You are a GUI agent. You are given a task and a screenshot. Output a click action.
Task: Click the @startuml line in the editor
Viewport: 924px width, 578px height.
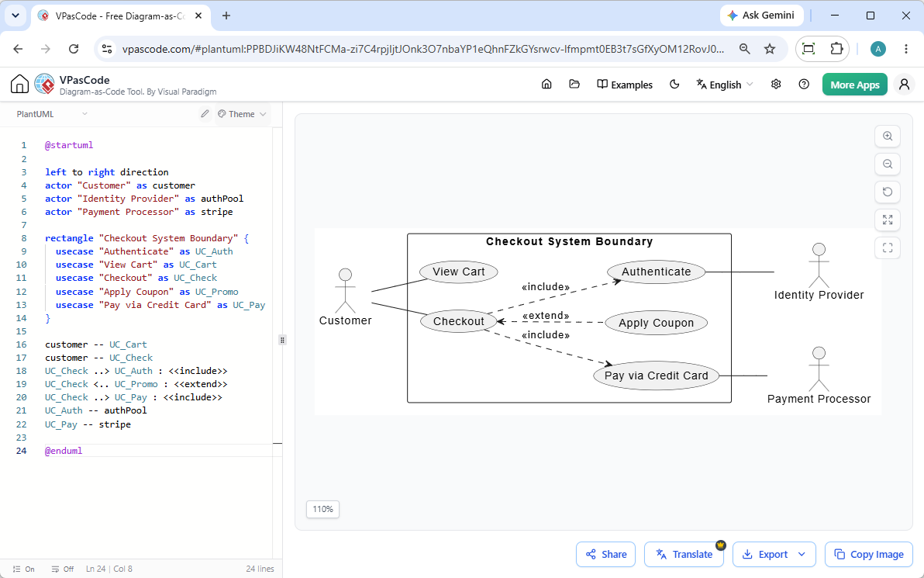(x=69, y=145)
